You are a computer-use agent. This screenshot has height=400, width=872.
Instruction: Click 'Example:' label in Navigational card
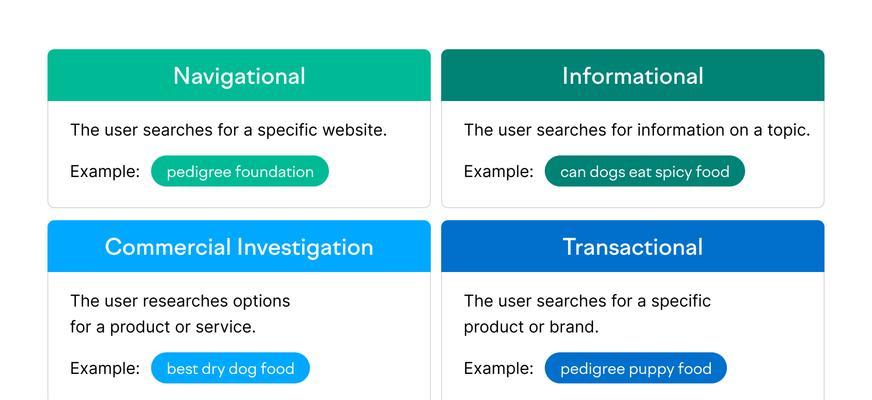105,171
